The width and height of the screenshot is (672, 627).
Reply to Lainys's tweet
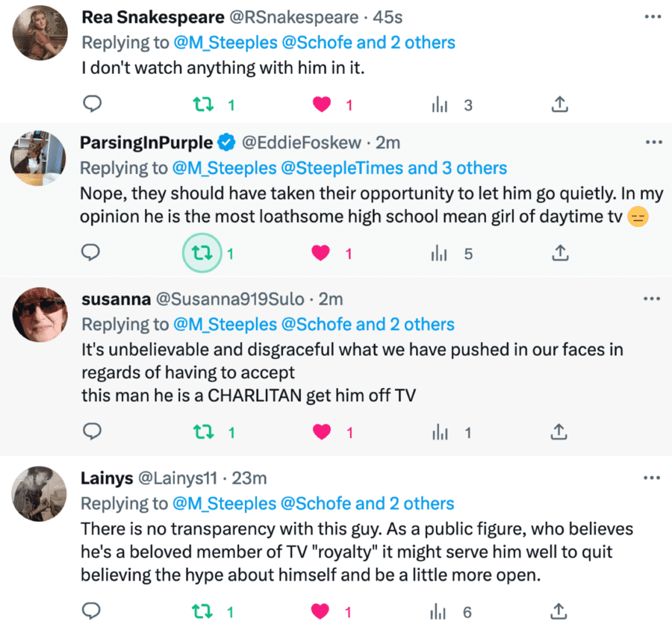[x=91, y=612]
